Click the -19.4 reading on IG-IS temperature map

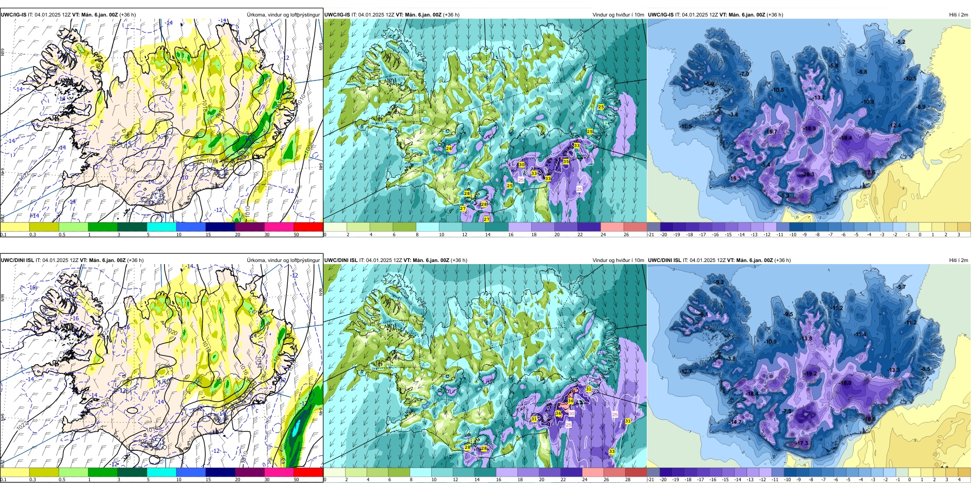point(846,138)
